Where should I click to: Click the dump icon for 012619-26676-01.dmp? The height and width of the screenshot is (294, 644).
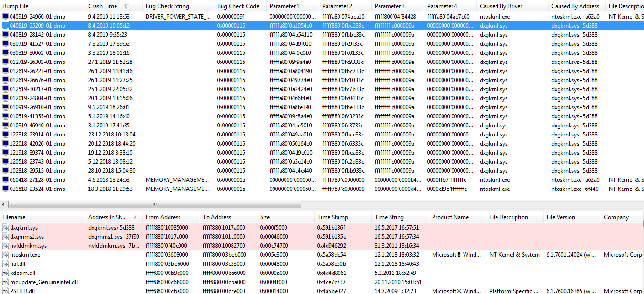coord(5,80)
